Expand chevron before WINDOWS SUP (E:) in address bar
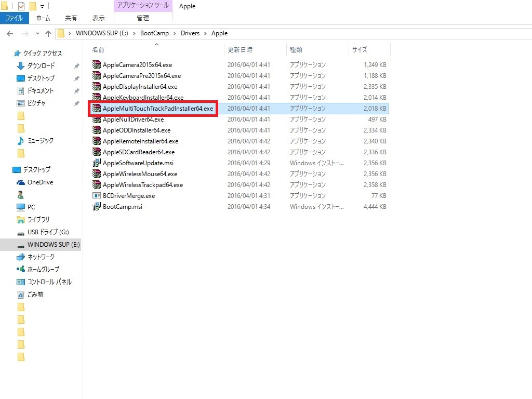The width and height of the screenshot is (532, 399). [x=70, y=33]
